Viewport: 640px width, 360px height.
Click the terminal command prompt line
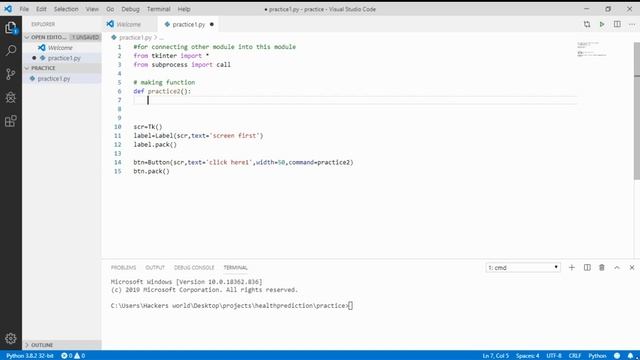coord(231,306)
